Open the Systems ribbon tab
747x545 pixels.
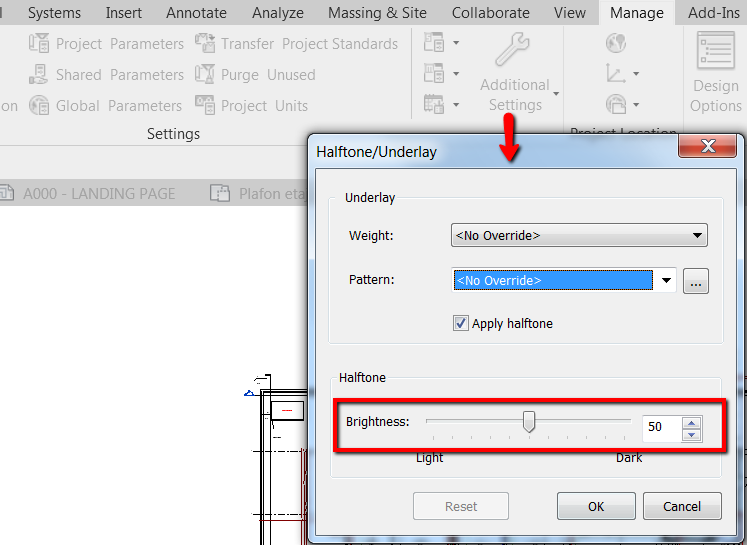(x=54, y=12)
